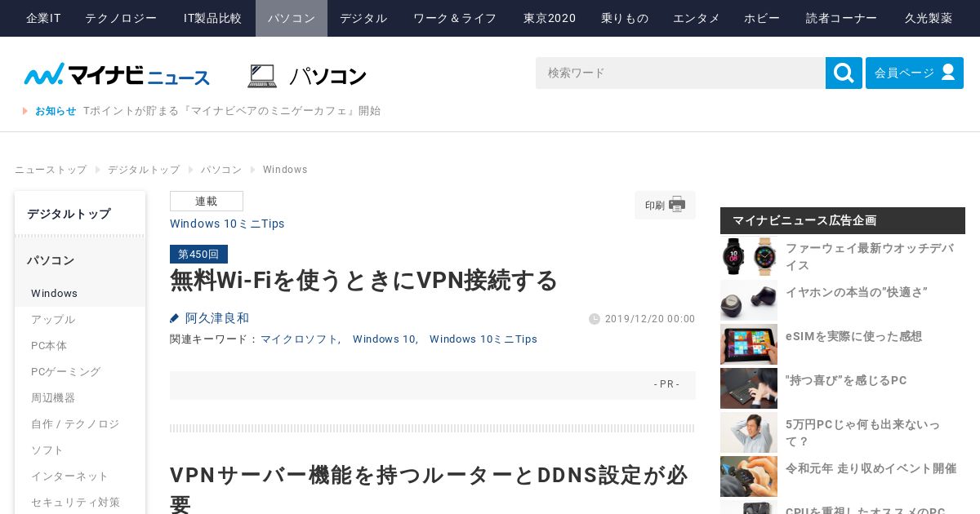Open the Windows 10 keyword link
980x514 pixels.
[x=384, y=339]
